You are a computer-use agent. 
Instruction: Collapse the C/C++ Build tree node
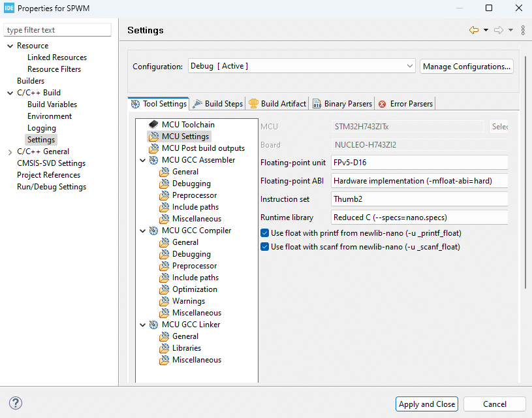tap(10, 93)
